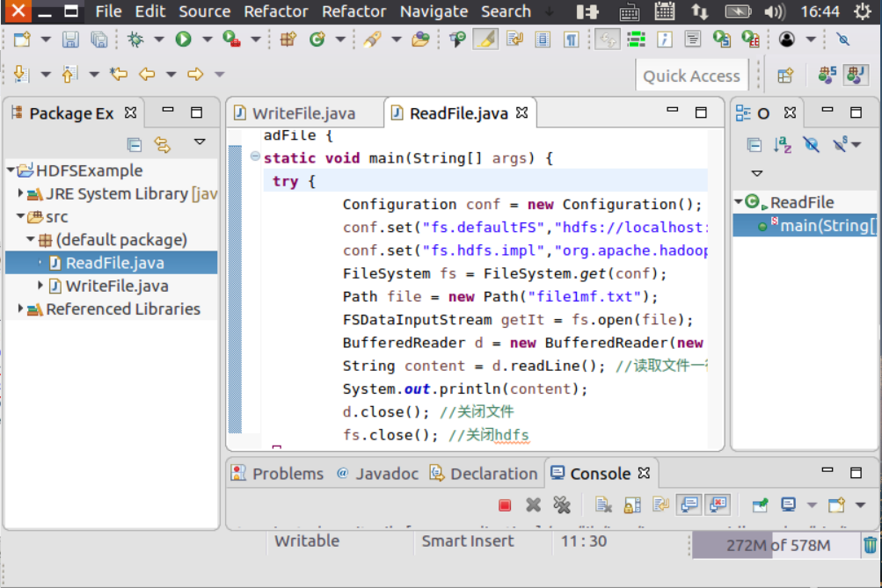Toggle Sort alphabetically in Outline
This screenshot has height=588, width=882.
coord(783,145)
